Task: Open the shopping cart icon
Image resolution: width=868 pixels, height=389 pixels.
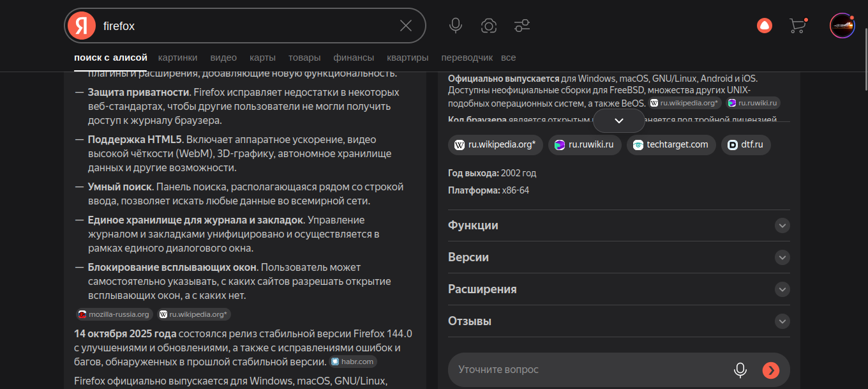Action: click(797, 26)
